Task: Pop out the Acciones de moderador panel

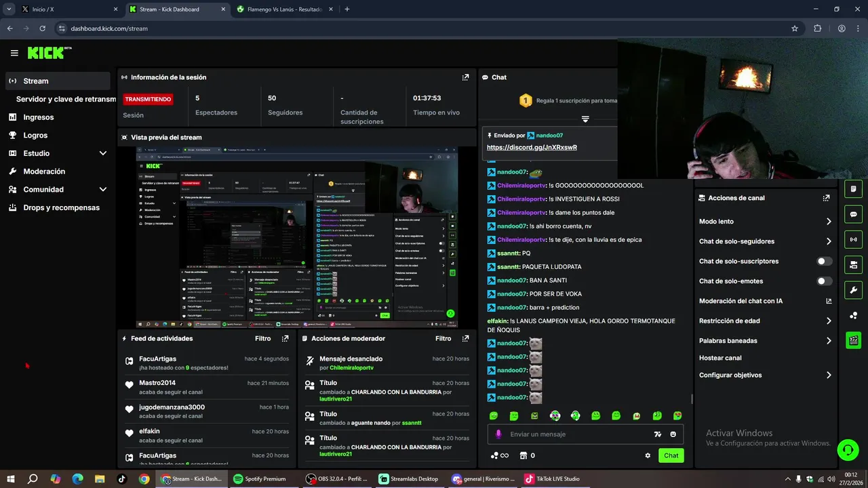Action: (465, 338)
